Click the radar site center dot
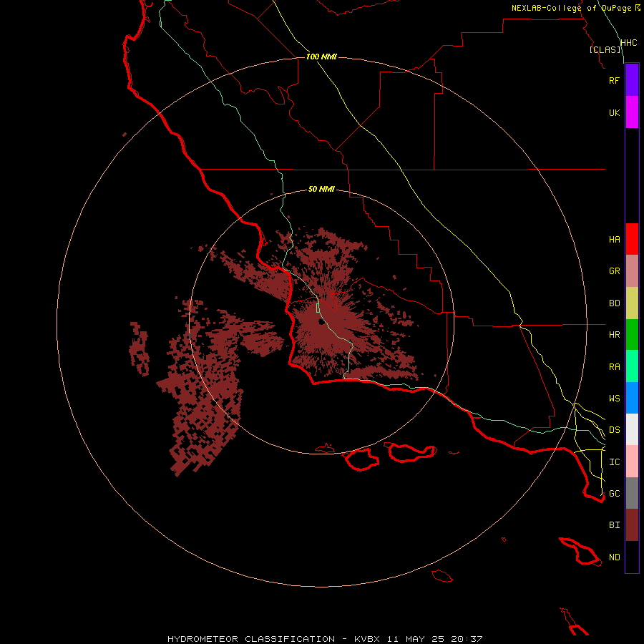This screenshot has height=644, width=644. click(x=321, y=321)
